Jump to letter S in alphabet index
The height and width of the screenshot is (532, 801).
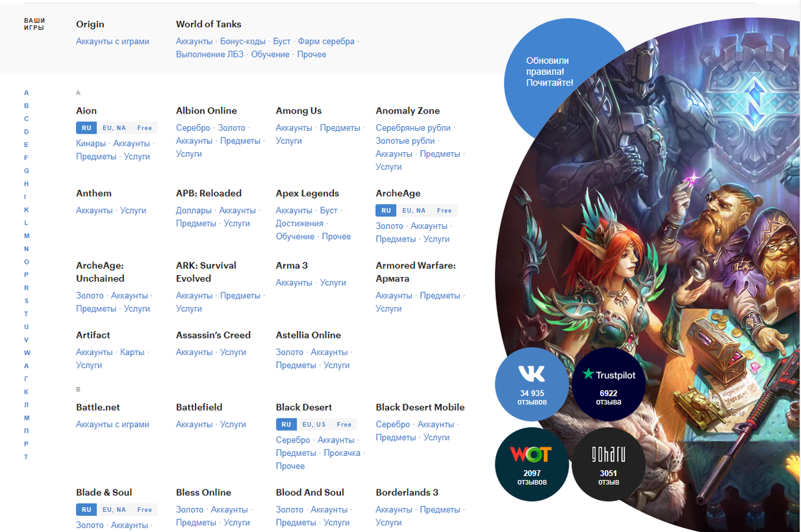27,300
